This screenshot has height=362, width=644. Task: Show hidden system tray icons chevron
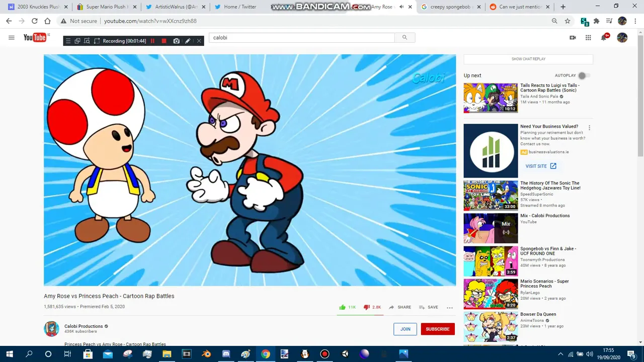pyautogui.click(x=560, y=354)
